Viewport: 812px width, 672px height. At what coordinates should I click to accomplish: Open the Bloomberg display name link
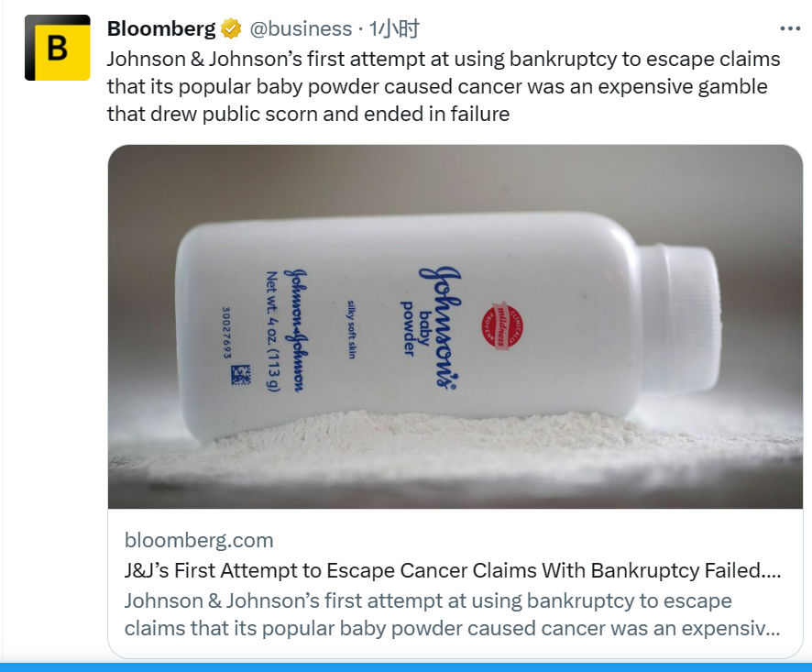161,29
